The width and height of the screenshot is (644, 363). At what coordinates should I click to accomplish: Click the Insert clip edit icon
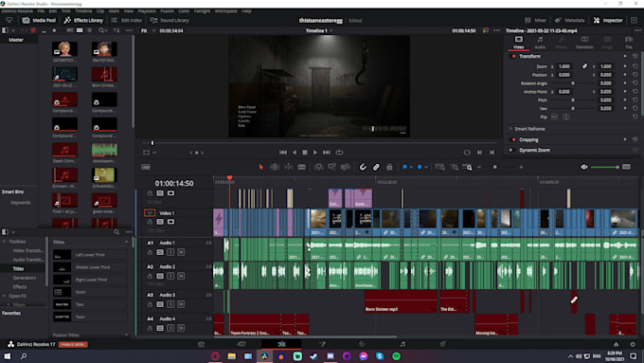pyautogui.click(x=318, y=167)
